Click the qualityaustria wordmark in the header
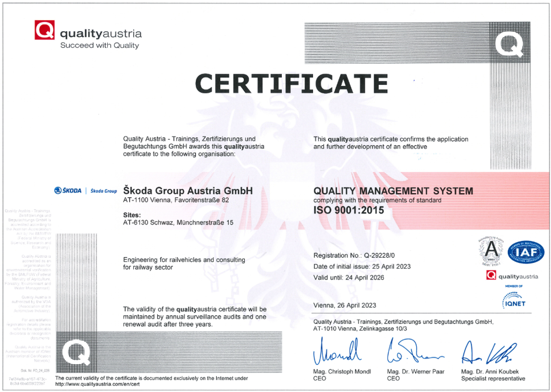The width and height of the screenshot is (551, 392). point(101,34)
